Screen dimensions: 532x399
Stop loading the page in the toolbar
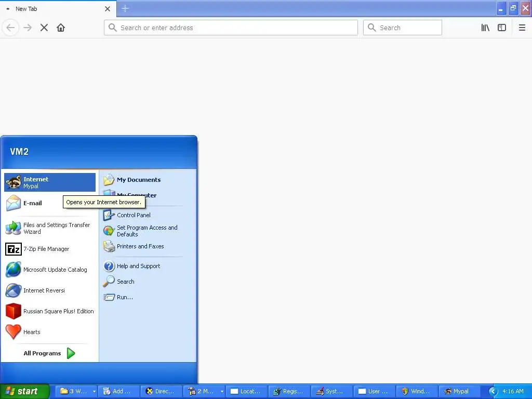pyautogui.click(x=44, y=28)
